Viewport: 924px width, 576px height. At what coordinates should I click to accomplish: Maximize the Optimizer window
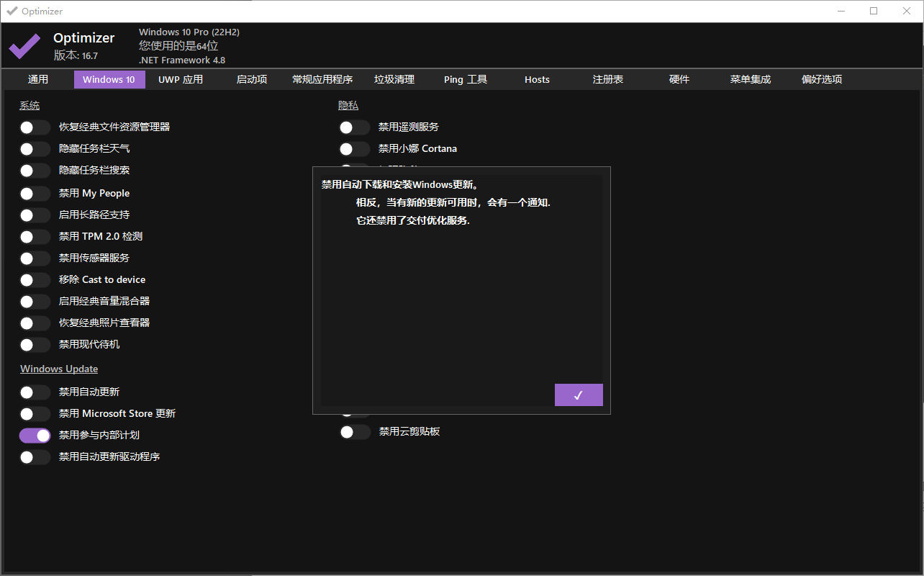(874, 11)
